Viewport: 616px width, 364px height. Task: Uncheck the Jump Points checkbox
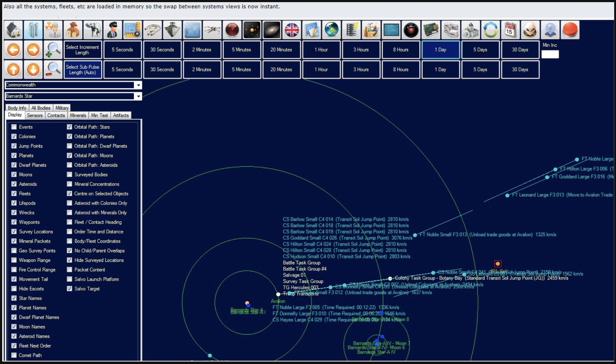[14, 146]
